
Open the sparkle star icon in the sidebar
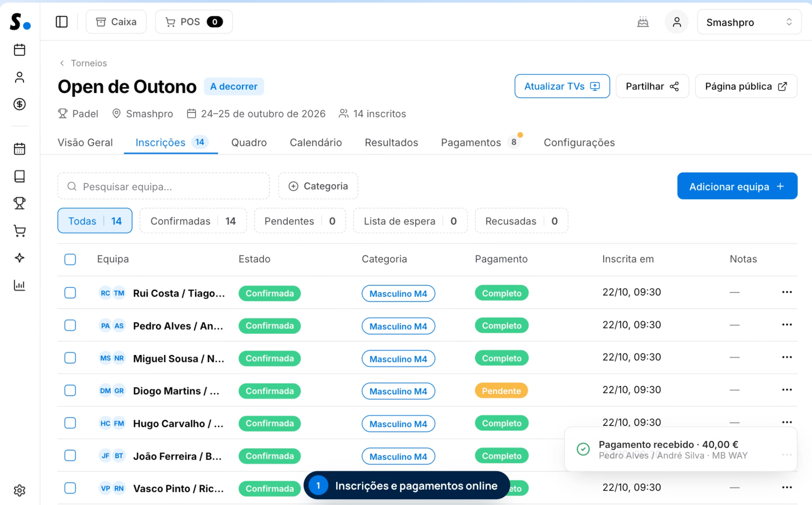tap(19, 258)
